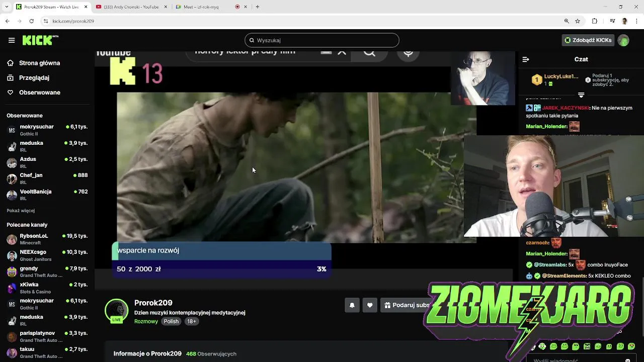Click LuckyLuke1 top gifter entry
The image size is (644, 362).
555,80
